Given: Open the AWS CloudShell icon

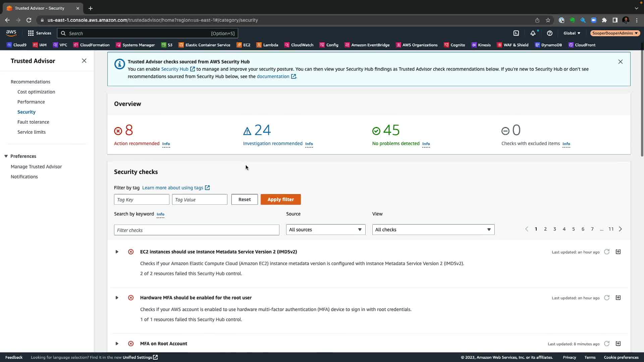Looking at the screenshot, I should click(516, 33).
